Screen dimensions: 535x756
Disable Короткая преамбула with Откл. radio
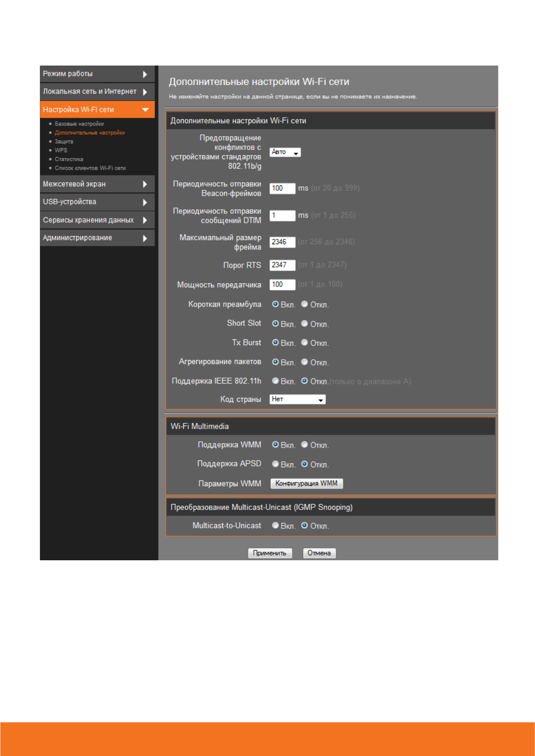(x=305, y=304)
